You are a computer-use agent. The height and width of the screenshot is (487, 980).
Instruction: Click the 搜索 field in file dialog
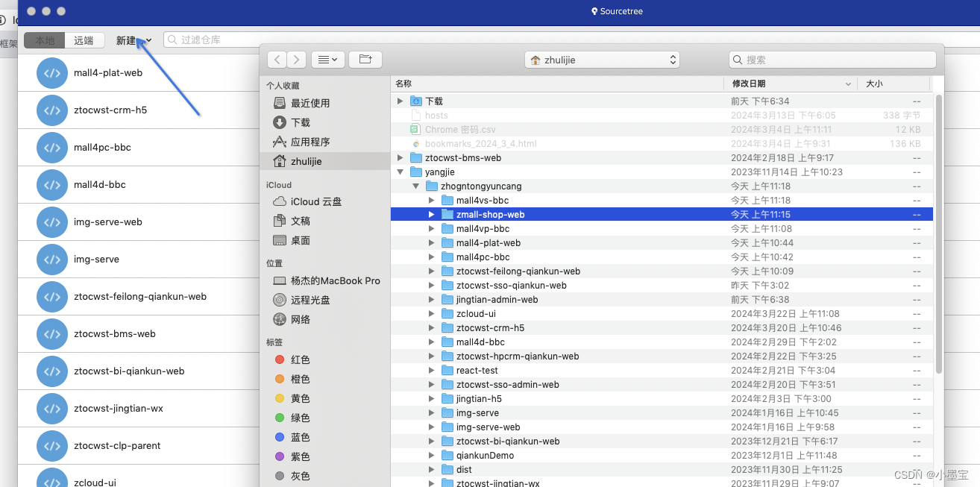pos(832,60)
